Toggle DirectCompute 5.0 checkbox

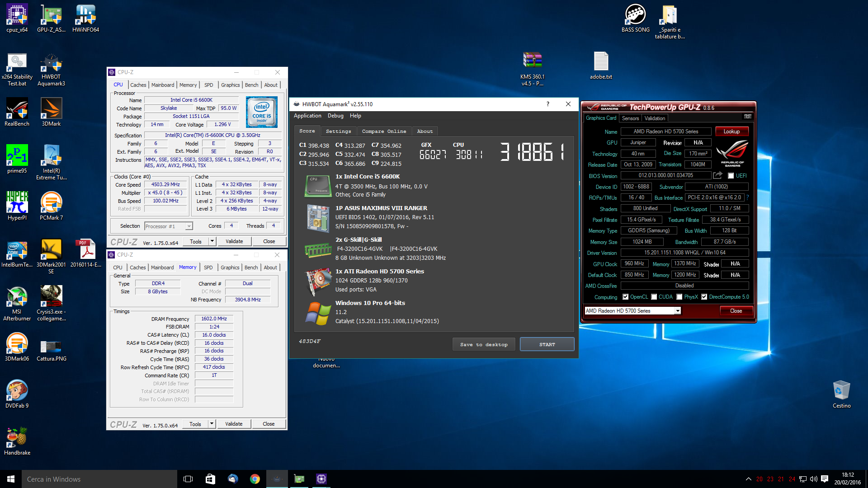704,297
